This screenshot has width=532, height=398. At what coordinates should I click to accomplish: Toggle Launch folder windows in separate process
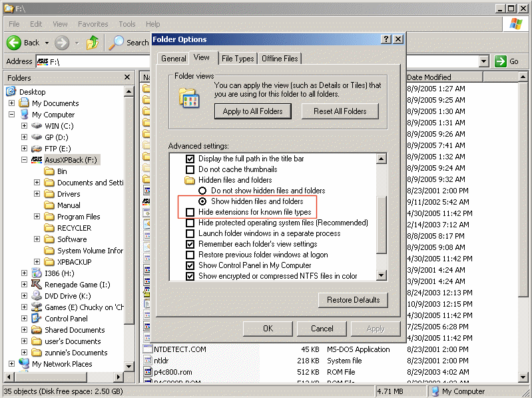pyautogui.click(x=190, y=233)
